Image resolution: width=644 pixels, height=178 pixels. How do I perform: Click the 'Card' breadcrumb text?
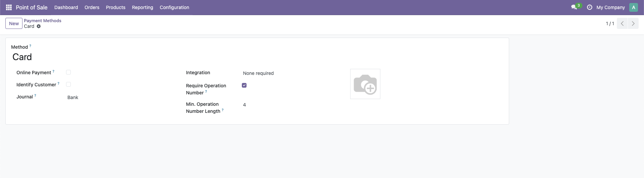(x=29, y=26)
